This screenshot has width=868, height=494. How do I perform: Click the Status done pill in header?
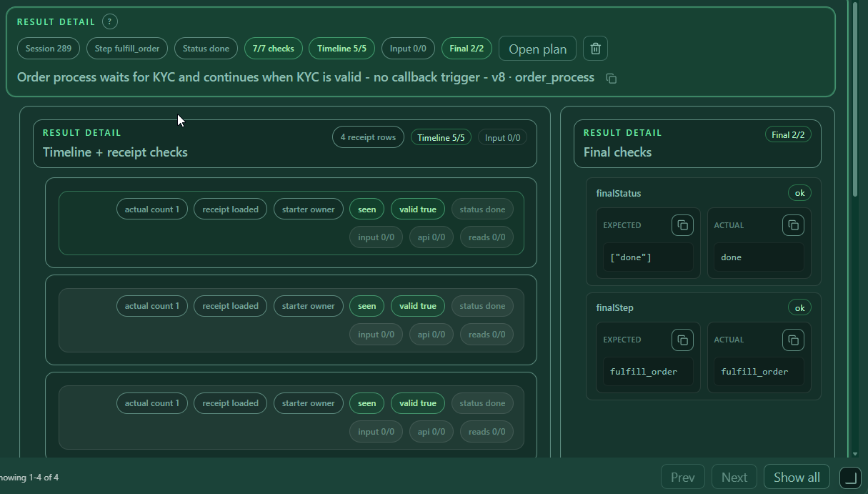[x=206, y=49]
